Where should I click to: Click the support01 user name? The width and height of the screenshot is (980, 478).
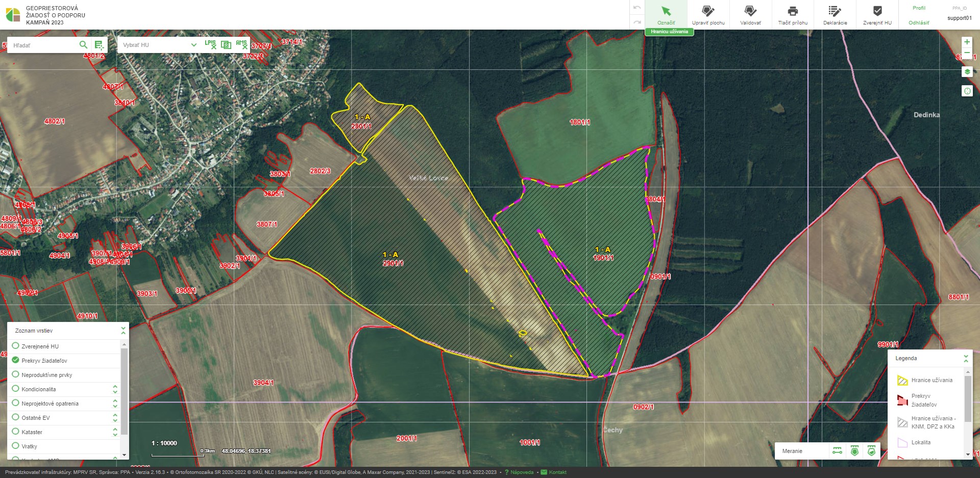pos(960,18)
